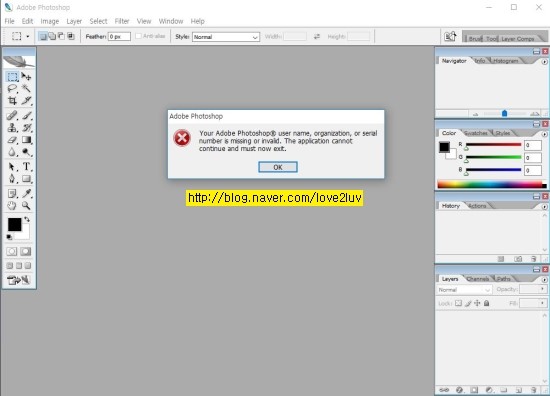550x396 pixels.
Task: Open the Color palette menu arrow
Action: pyautogui.click(x=544, y=134)
